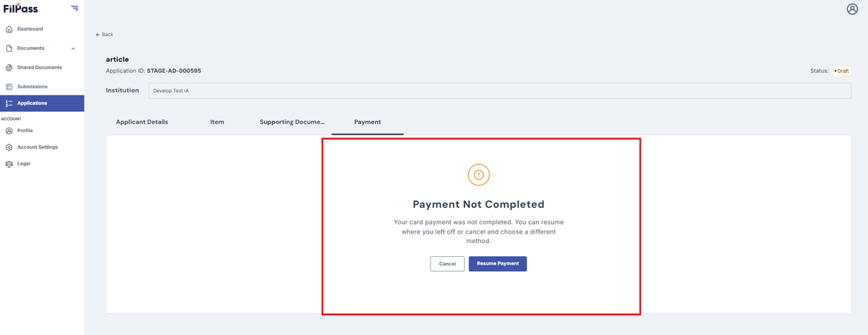
Task: Click the Account Settings gear icon
Action: pos(9,147)
